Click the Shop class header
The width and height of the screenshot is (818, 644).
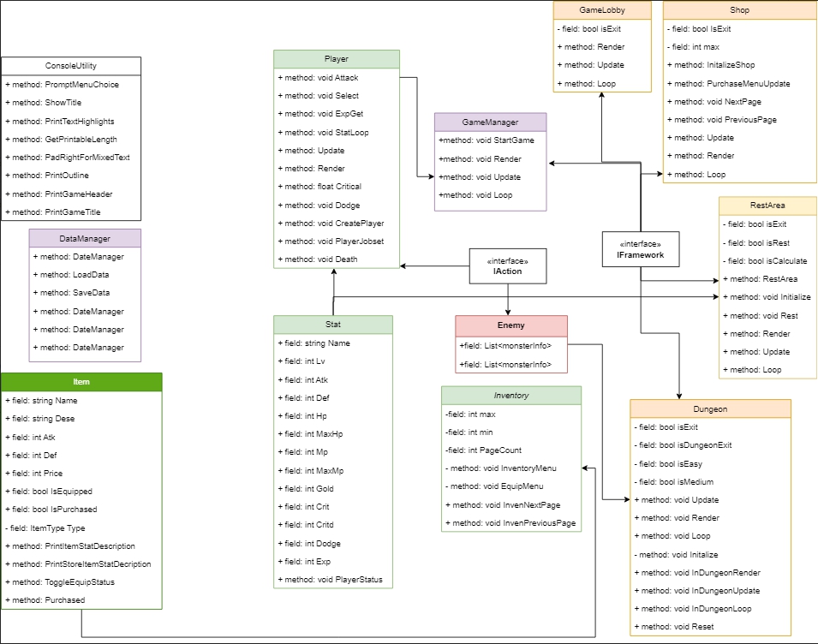[x=740, y=10]
